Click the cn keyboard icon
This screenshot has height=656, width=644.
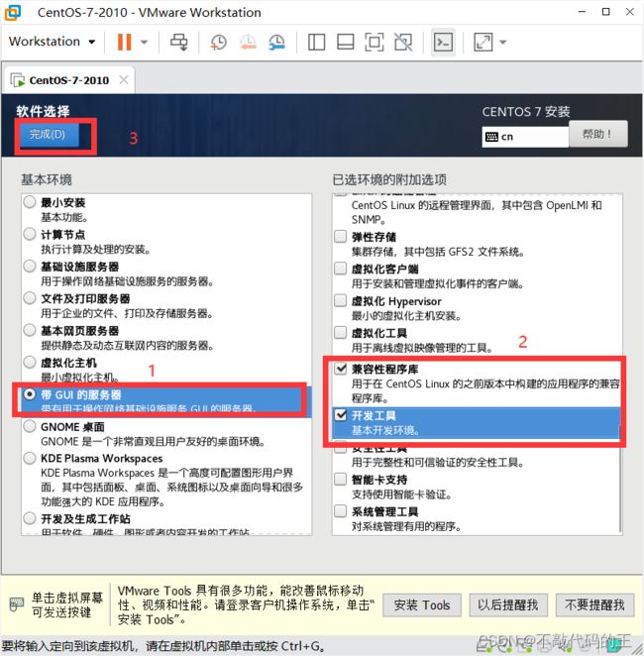491,137
